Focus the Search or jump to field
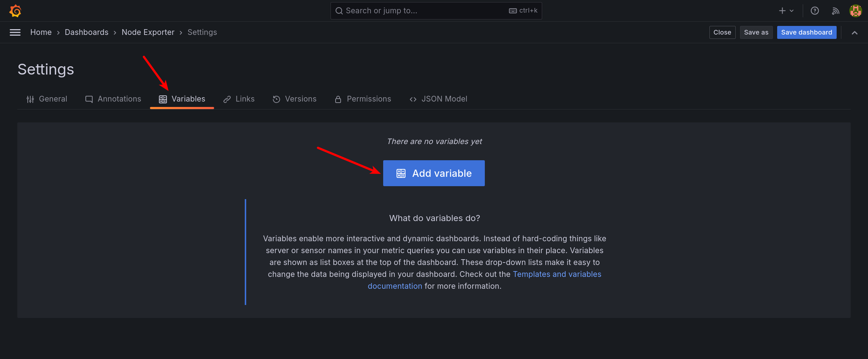This screenshot has width=868, height=359. tap(436, 11)
